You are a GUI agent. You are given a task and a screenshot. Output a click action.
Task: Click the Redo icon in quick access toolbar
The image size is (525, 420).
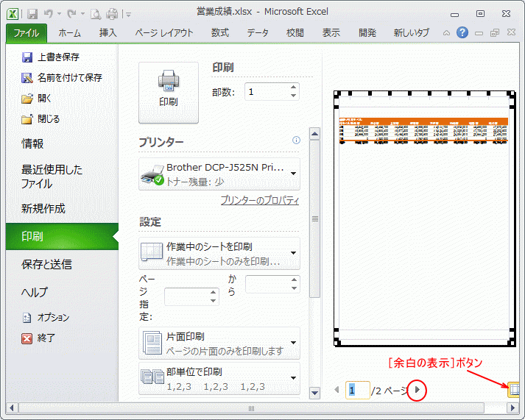71,14
